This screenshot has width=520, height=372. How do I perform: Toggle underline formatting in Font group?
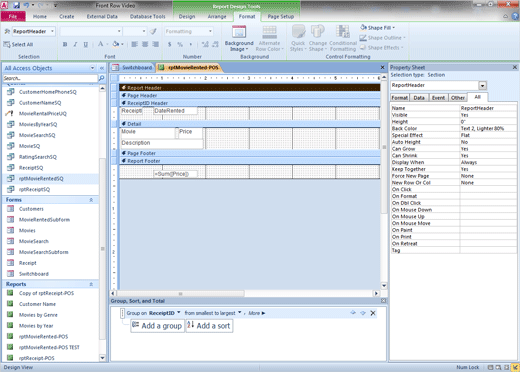(86, 44)
